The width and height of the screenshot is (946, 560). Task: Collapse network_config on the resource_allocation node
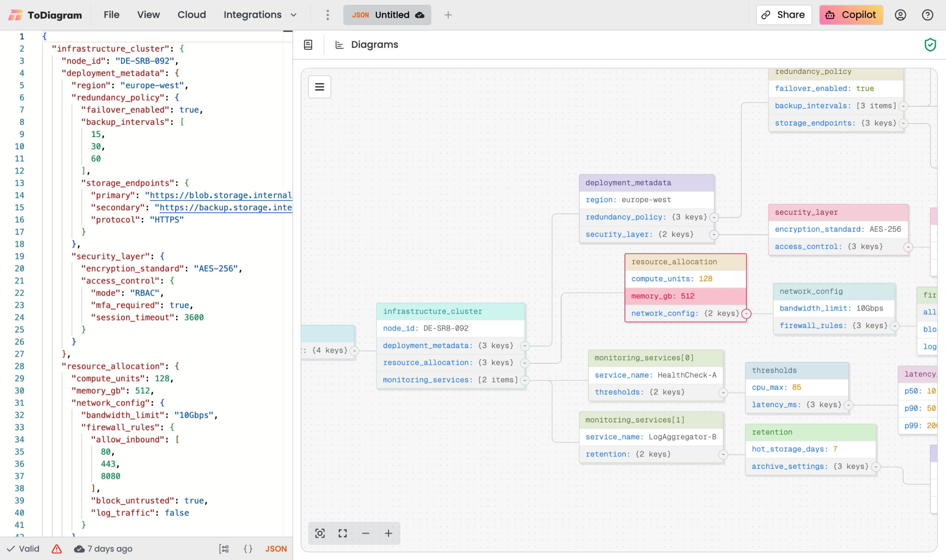(x=746, y=313)
